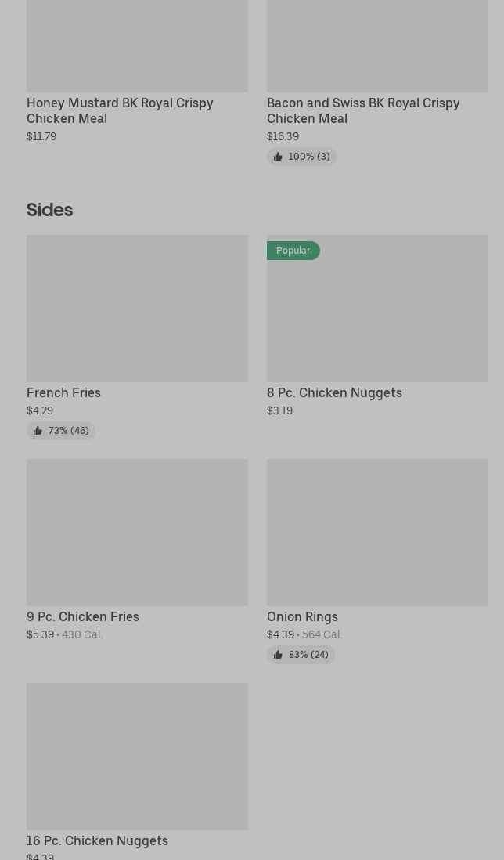Viewport: 504px width, 860px height.
Task: Click the Sides section heading
Action: coord(49,210)
